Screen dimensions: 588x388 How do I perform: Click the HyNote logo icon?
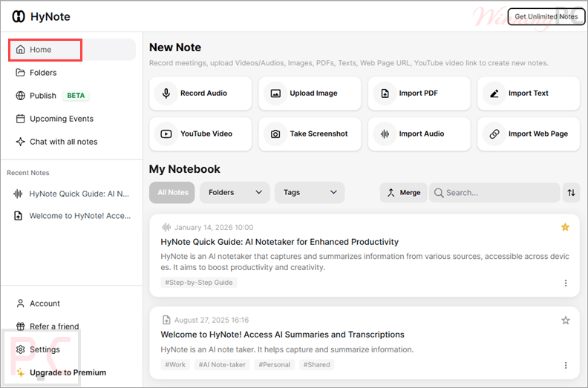click(19, 16)
